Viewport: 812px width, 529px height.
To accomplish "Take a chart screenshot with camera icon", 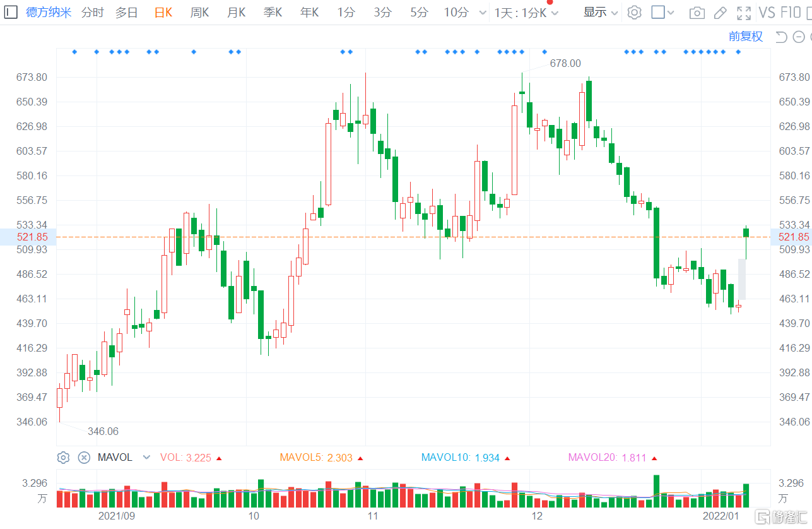I will pyautogui.click(x=697, y=13).
